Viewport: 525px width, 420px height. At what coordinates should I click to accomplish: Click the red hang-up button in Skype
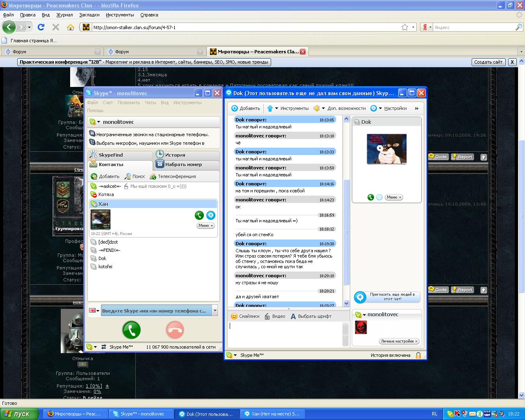[x=175, y=330]
